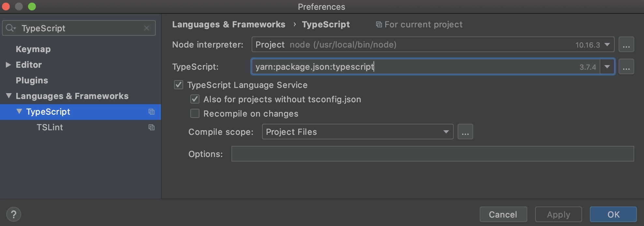Click the Languages & Frameworks breadcrumb
This screenshot has width=644, height=226.
(229, 24)
